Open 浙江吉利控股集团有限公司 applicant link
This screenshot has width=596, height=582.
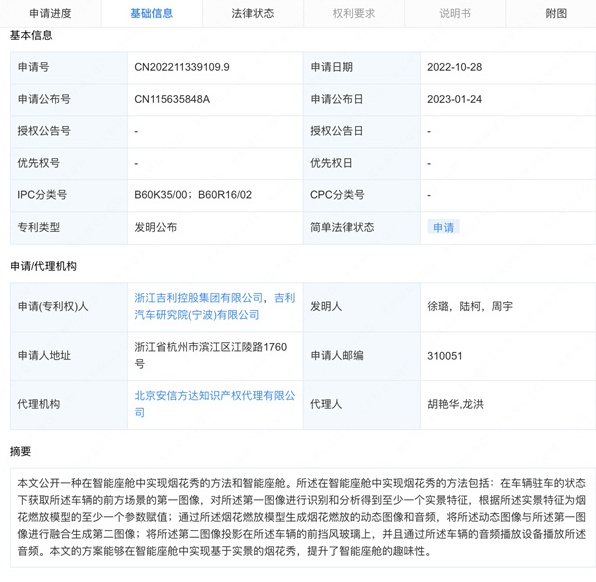coord(198,298)
